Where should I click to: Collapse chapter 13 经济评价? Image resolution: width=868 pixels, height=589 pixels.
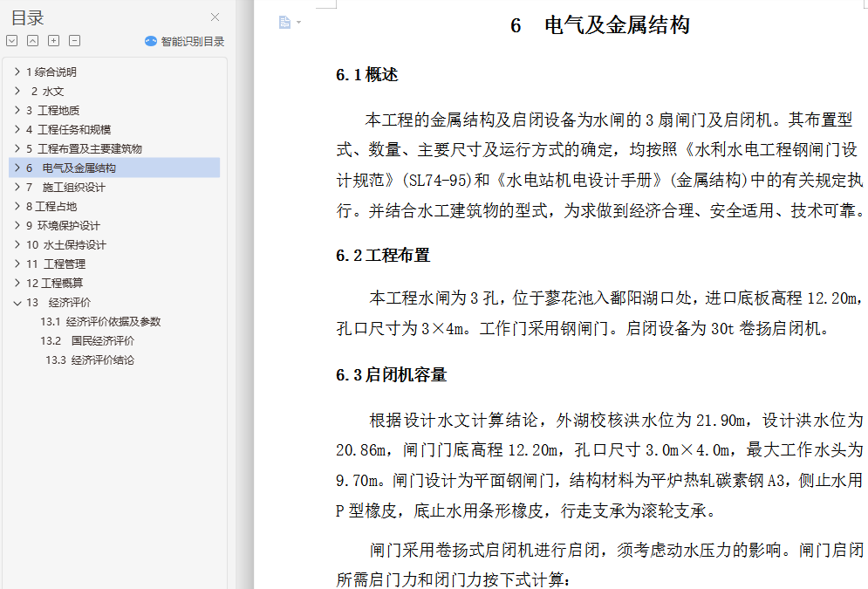point(17,303)
